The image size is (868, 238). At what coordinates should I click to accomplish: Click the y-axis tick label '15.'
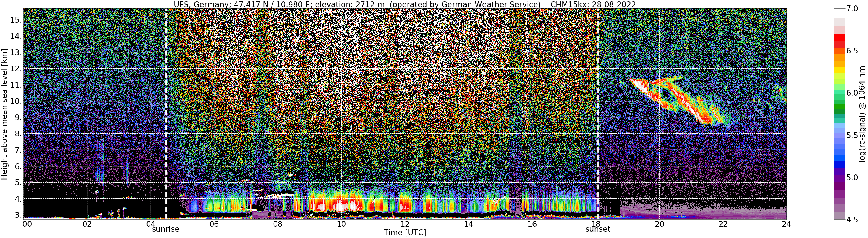point(16,20)
